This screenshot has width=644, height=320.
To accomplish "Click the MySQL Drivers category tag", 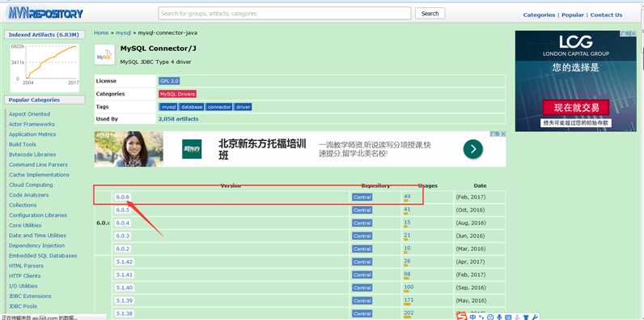I will click(x=177, y=94).
